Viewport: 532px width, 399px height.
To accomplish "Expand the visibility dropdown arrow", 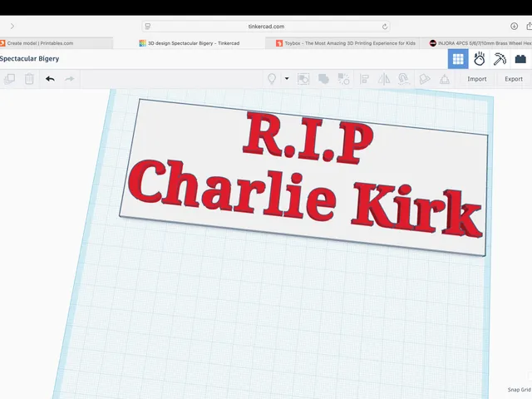I will [x=287, y=79].
